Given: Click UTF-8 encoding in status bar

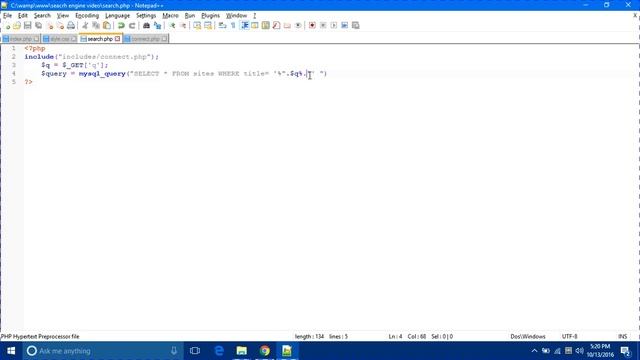Looking at the screenshot, I should (569, 337).
